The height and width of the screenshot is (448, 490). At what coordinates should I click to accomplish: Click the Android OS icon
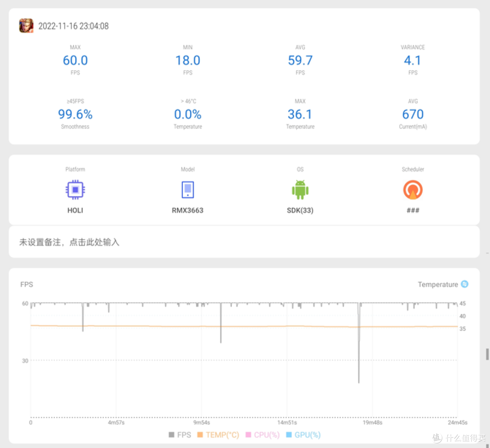300,189
